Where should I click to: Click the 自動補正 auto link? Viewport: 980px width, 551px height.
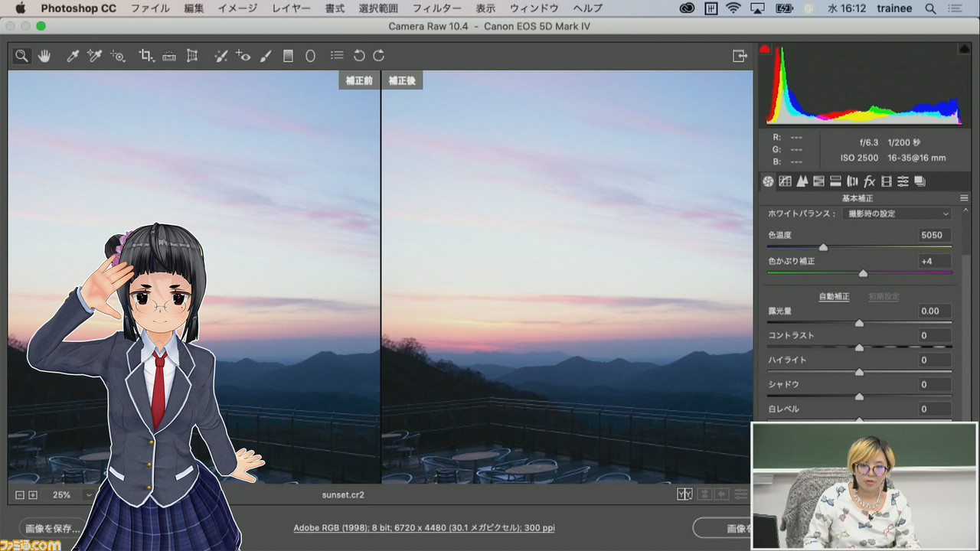coord(834,297)
